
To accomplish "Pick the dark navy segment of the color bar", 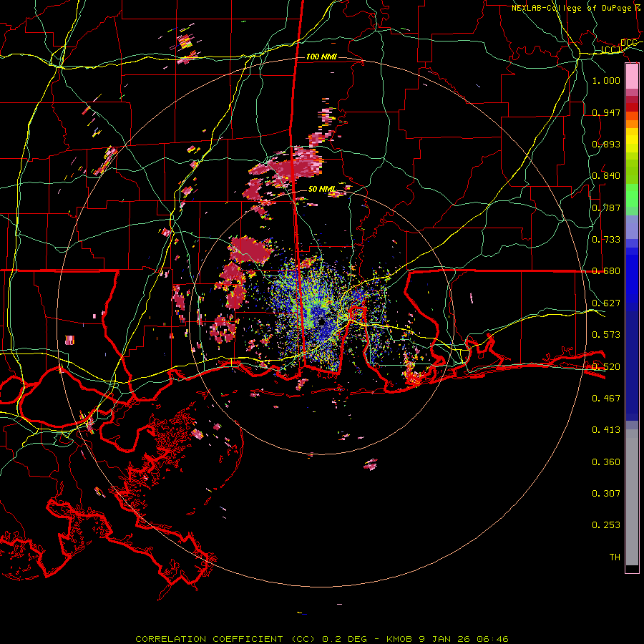I will pos(632,366).
